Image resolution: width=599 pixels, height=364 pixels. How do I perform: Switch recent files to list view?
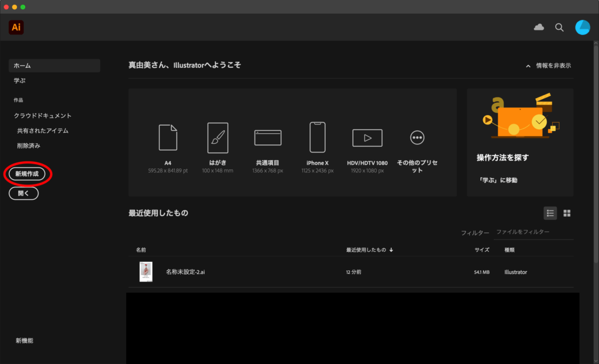click(x=550, y=213)
